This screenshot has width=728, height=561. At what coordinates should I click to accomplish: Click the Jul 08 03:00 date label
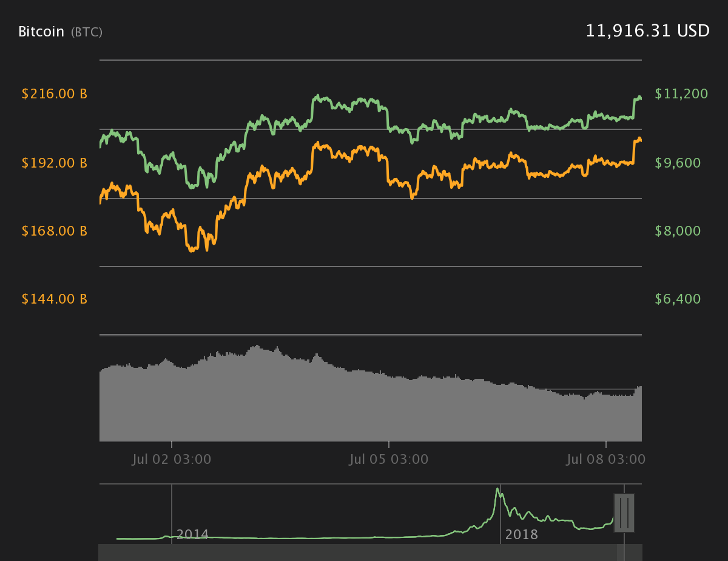606,459
